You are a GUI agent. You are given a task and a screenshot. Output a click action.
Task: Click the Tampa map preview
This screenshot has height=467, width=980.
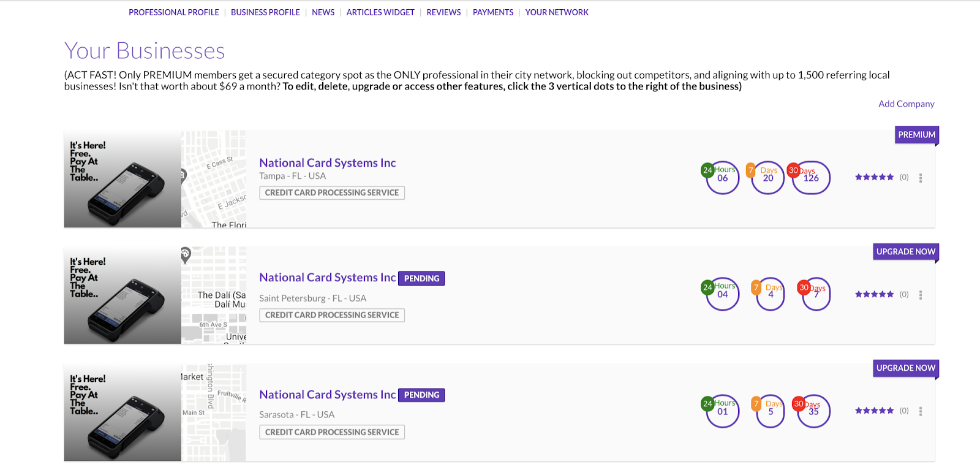214,179
